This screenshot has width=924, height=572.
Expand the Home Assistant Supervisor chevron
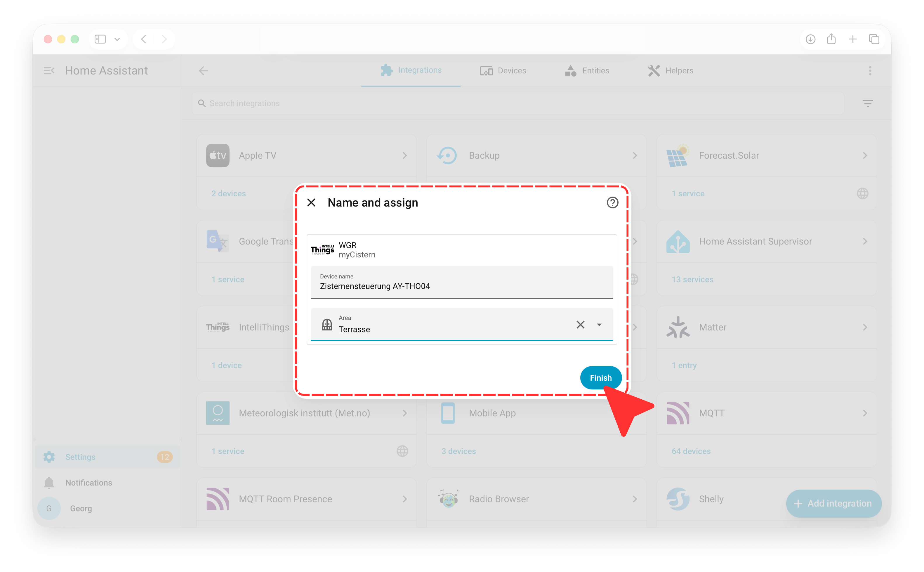tap(865, 241)
